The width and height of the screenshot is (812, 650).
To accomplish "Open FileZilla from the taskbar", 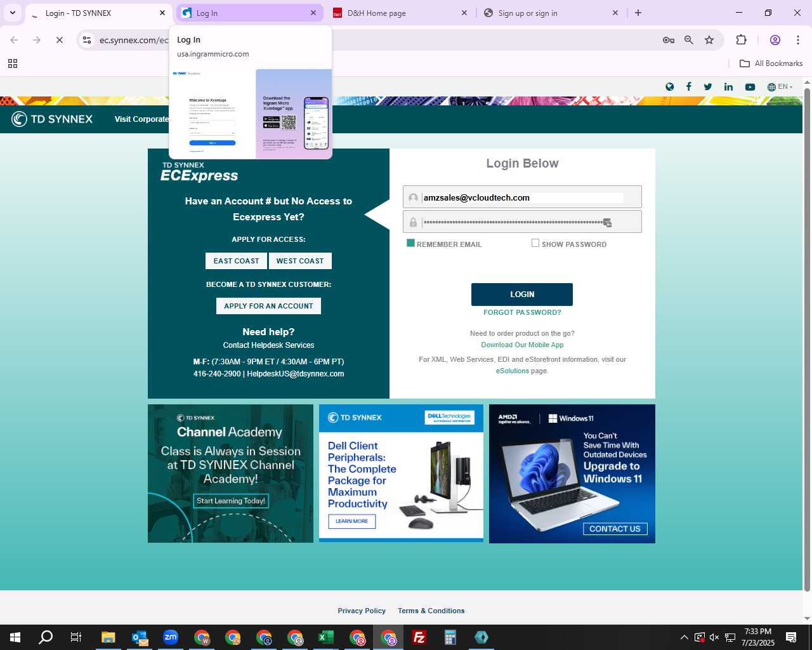I will 419,637.
